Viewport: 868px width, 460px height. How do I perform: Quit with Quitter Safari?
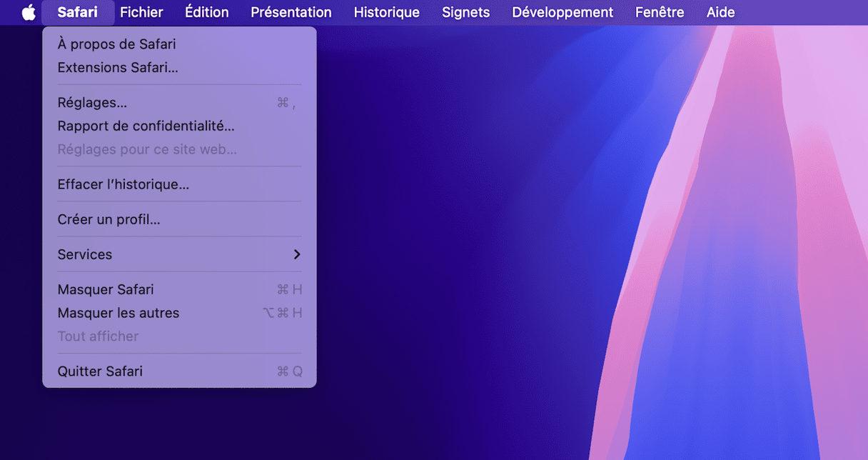pos(100,371)
